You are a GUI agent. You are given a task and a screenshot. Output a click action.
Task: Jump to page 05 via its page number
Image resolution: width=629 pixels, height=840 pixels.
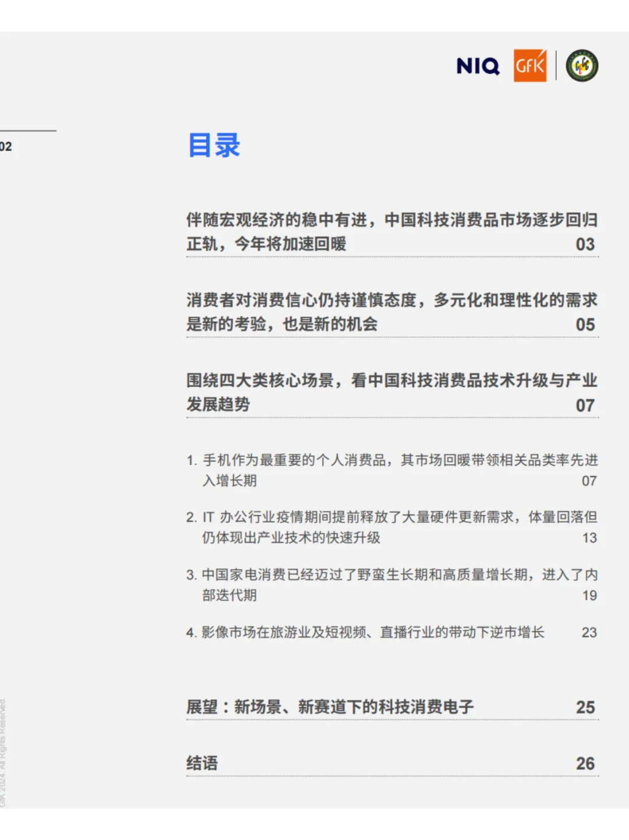(x=586, y=325)
